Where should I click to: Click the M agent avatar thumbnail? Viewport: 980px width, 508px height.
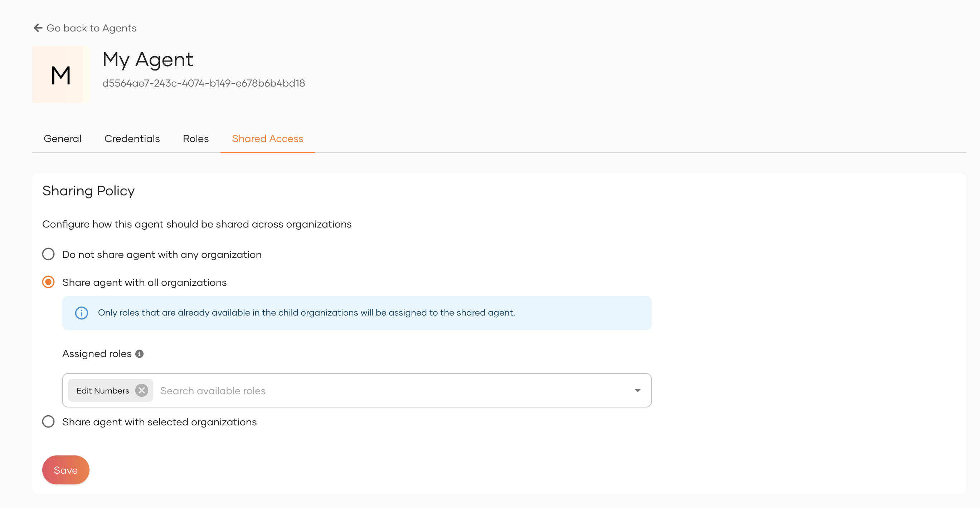point(61,74)
